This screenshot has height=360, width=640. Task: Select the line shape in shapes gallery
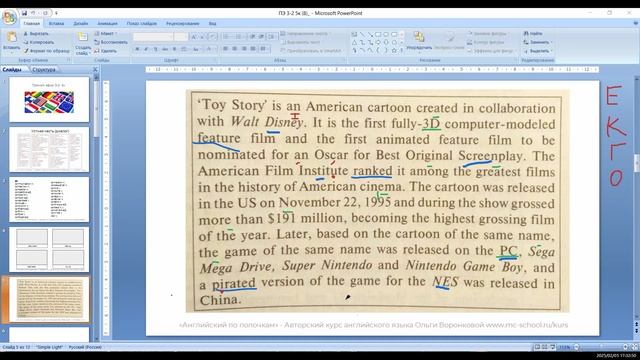[x=362, y=35]
